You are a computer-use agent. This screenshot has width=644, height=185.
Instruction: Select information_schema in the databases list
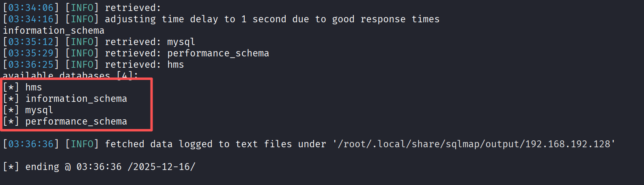[76, 99]
